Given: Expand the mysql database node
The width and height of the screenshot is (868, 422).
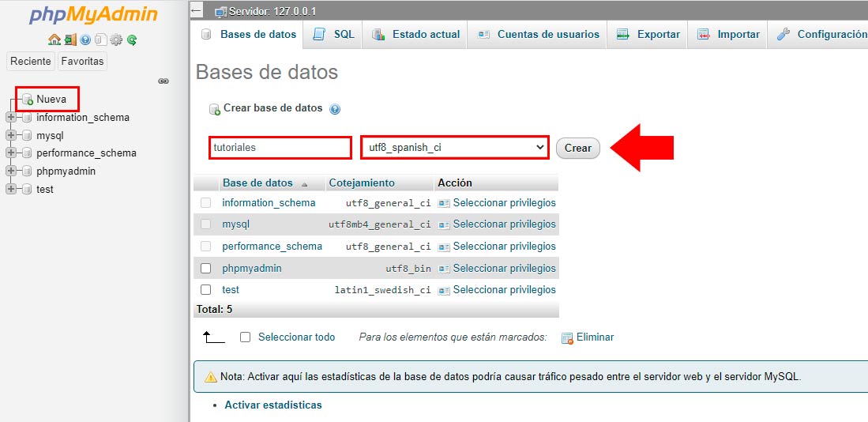Looking at the screenshot, I should (10, 135).
